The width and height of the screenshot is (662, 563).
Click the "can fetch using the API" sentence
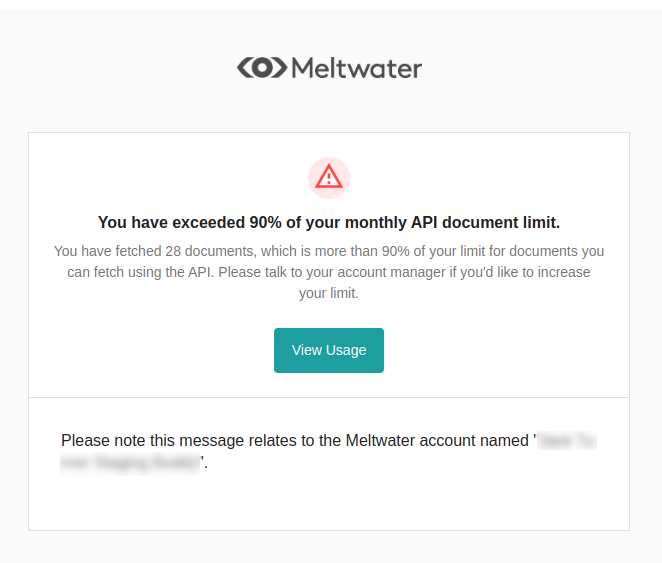coord(141,272)
